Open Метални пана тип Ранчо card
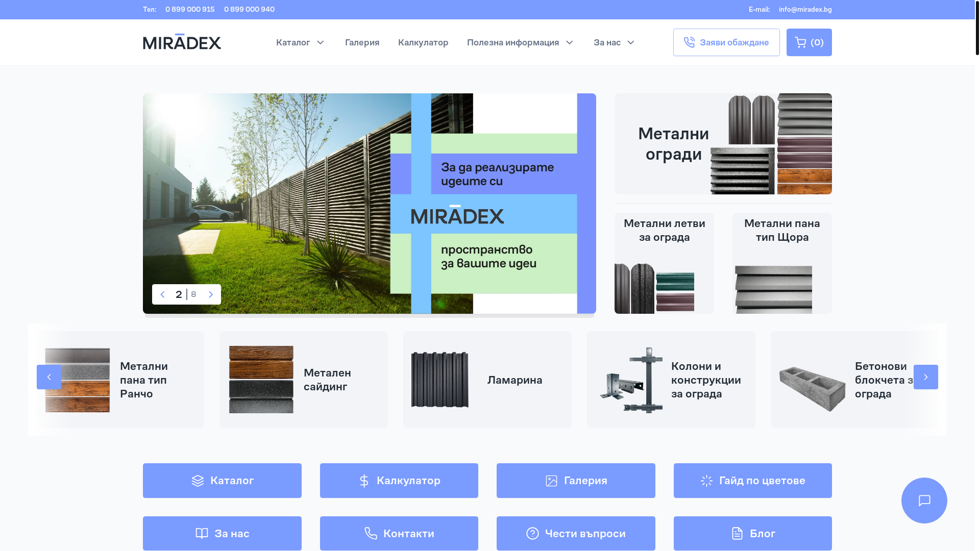Viewport: 980px width, 551px height. coord(120,380)
